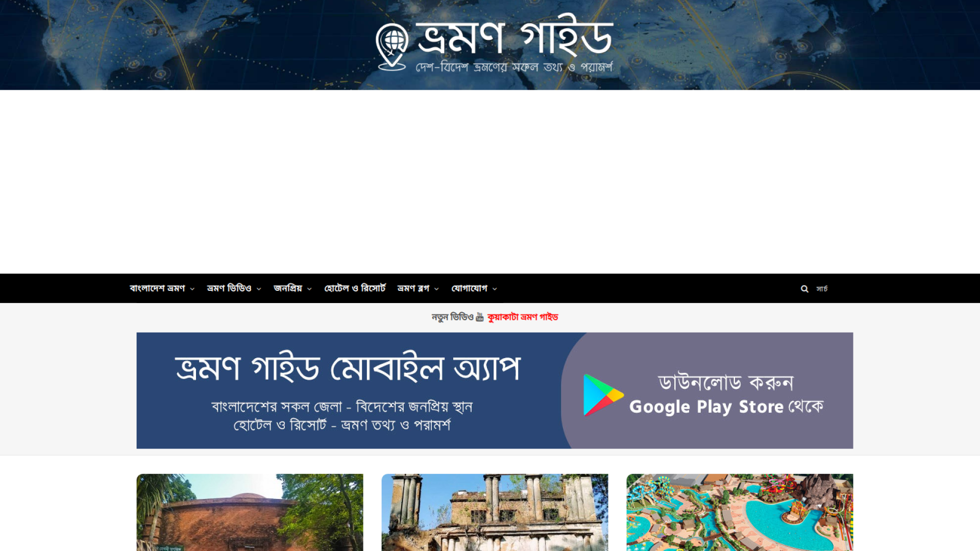Image resolution: width=980 pixels, height=551 pixels.
Task: Click the globe location-pin site logo
Action: tap(392, 45)
